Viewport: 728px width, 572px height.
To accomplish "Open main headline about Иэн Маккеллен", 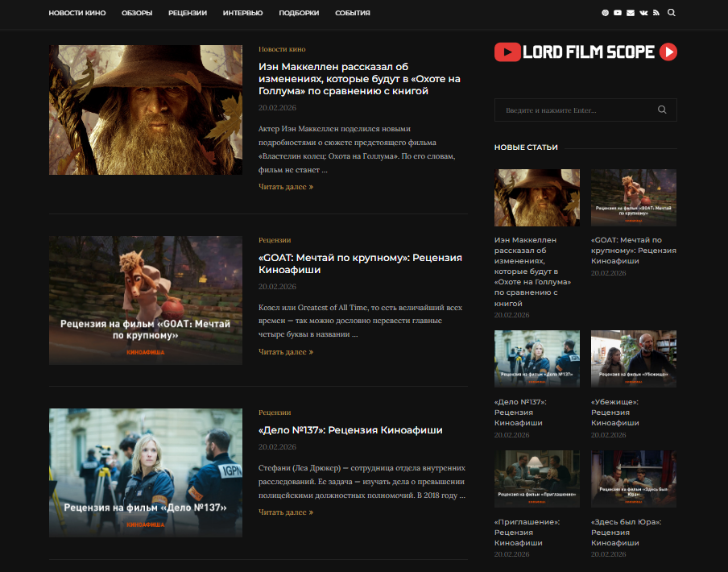I will pos(359,79).
